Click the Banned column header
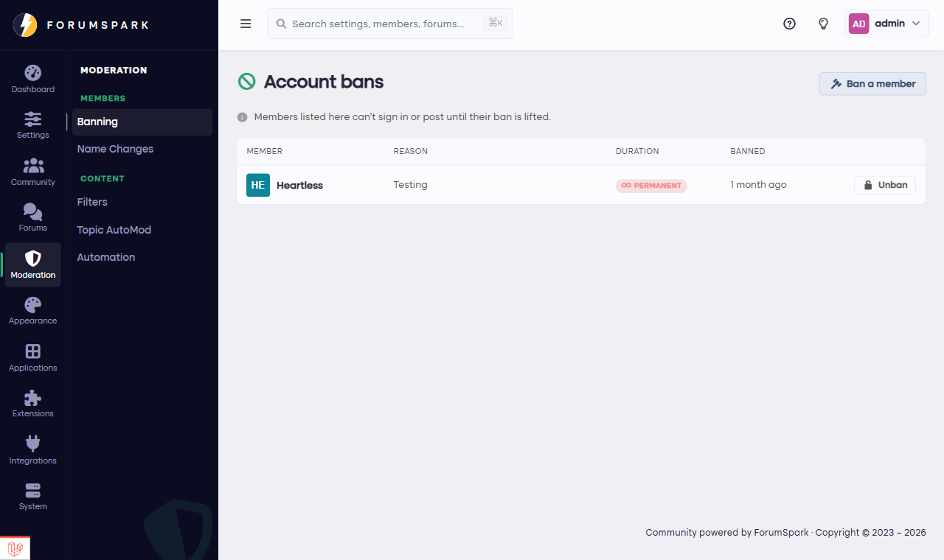Viewport: 944px width, 560px height. pyautogui.click(x=747, y=151)
